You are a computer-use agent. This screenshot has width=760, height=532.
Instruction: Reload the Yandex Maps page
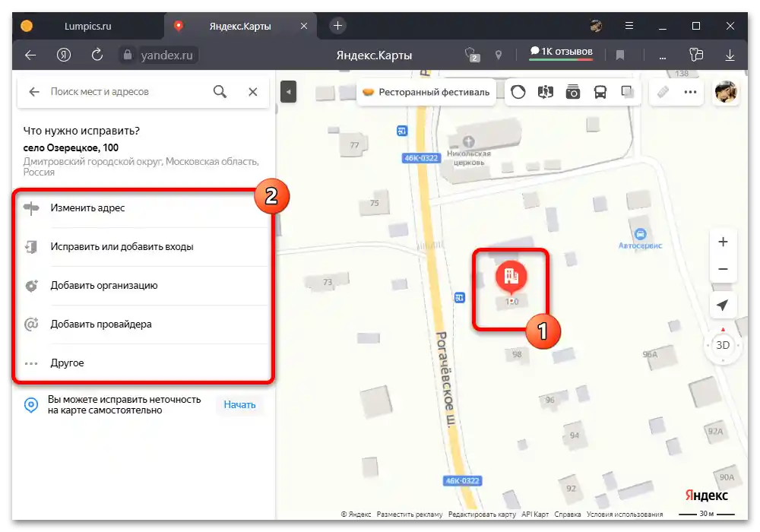point(97,55)
